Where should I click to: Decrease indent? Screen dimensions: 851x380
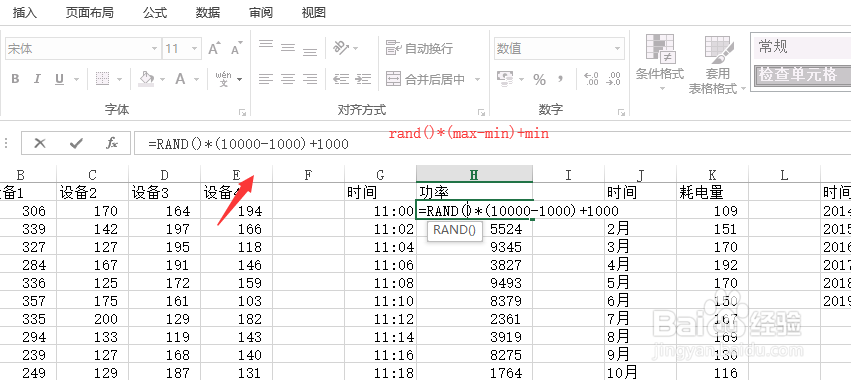coord(341,79)
